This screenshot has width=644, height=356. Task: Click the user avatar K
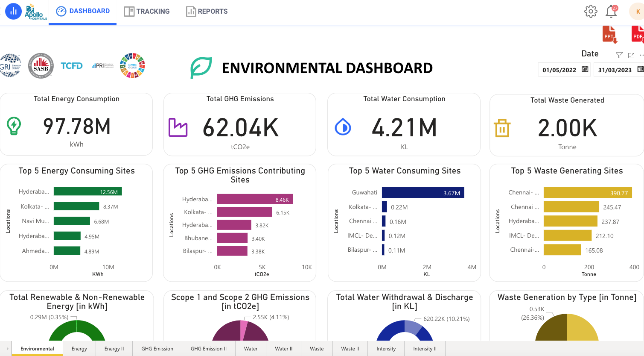pos(637,12)
